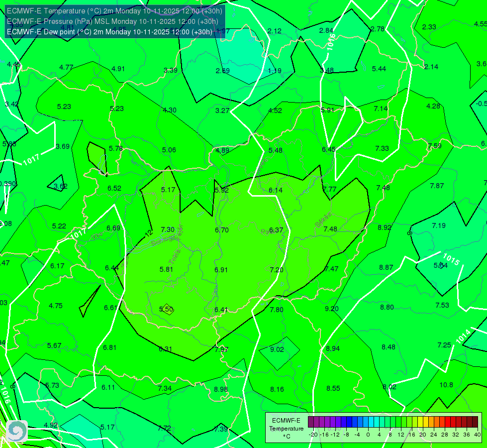487x448 pixels.
Task: Click the 4.75 temperature value
Action: click(56, 306)
